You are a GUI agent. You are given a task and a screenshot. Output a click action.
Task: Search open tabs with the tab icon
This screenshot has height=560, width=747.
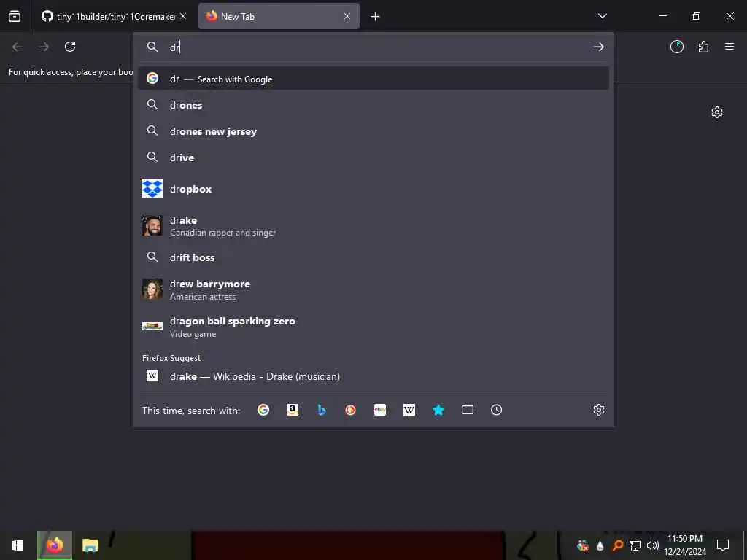(468, 410)
